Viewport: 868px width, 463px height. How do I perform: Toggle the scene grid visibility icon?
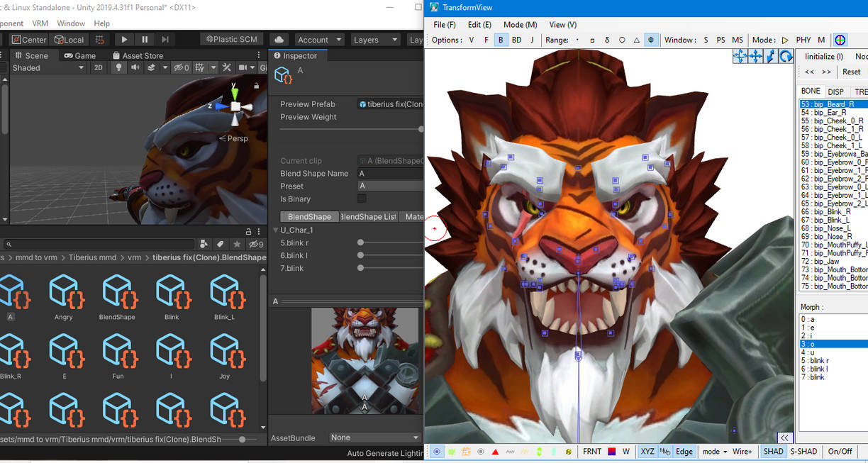[201, 67]
